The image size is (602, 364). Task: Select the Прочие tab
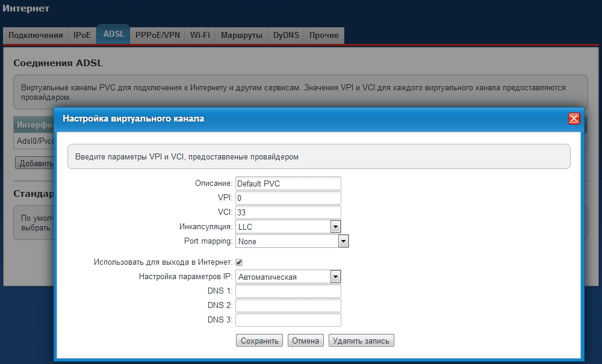click(x=324, y=35)
